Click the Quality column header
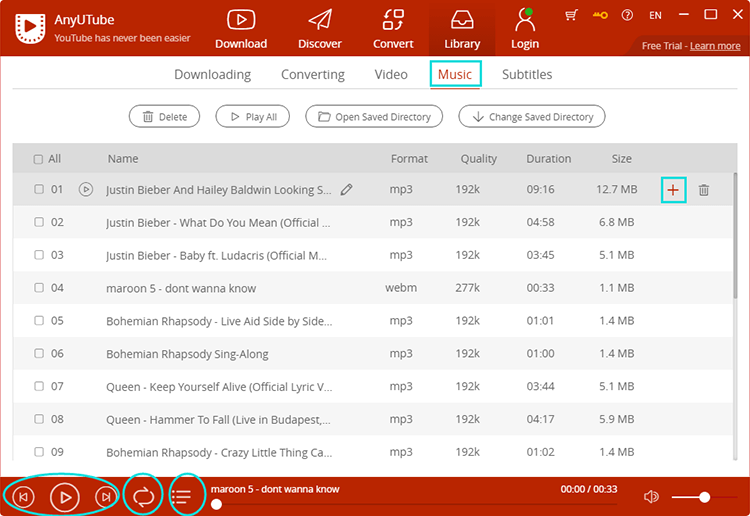Image resolution: width=750 pixels, height=516 pixels. pos(478,159)
